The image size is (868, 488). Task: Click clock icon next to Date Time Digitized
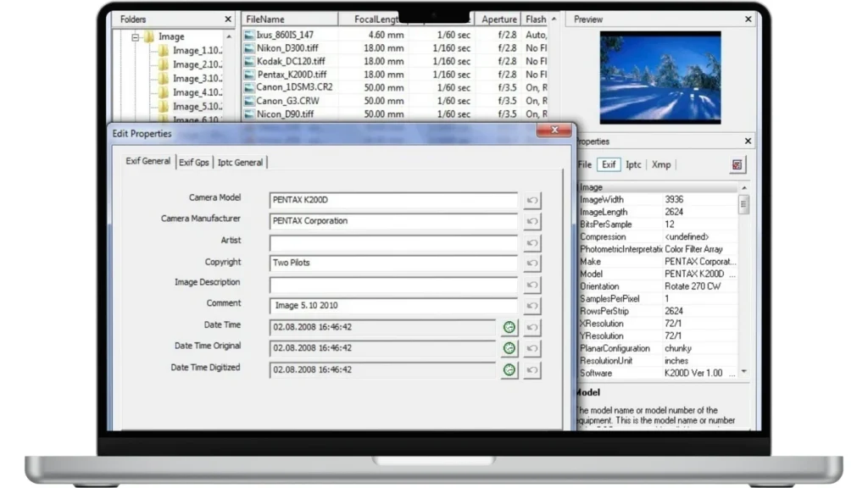[x=509, y=370]
